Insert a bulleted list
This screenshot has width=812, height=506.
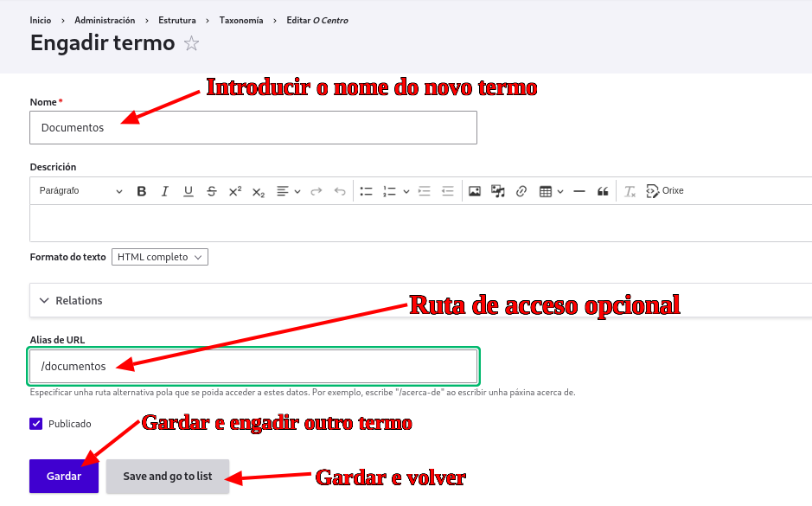[366, 191]
